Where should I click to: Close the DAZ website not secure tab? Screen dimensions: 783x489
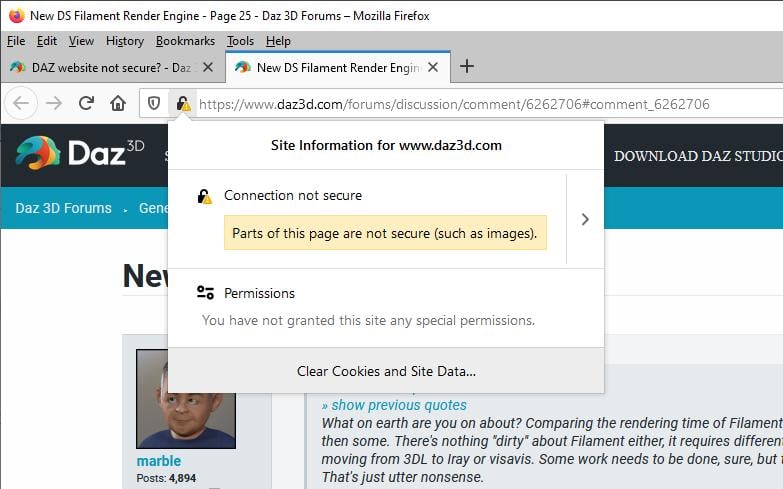(207, 67)
